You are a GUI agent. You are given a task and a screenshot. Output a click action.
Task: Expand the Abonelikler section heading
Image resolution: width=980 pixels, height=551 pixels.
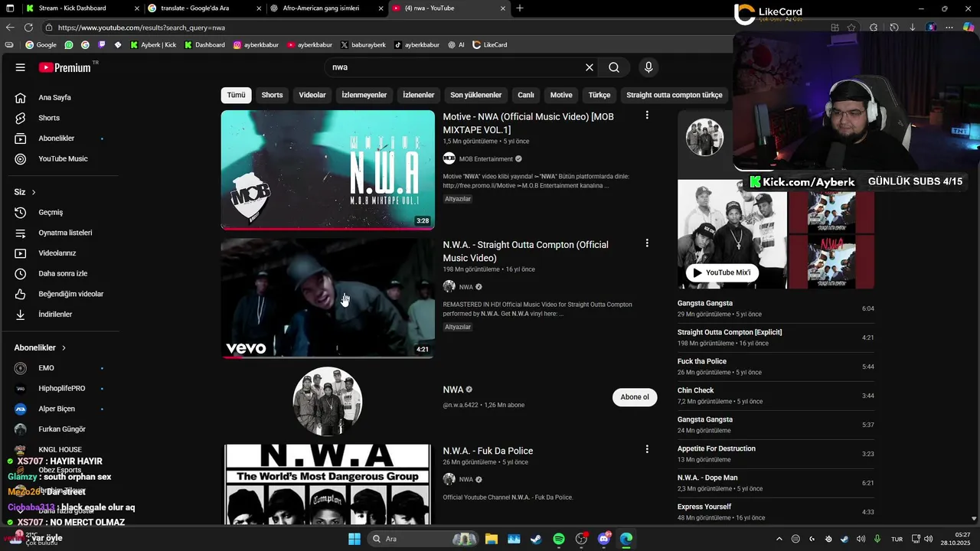pyautogui.click(x=40, y=347)
